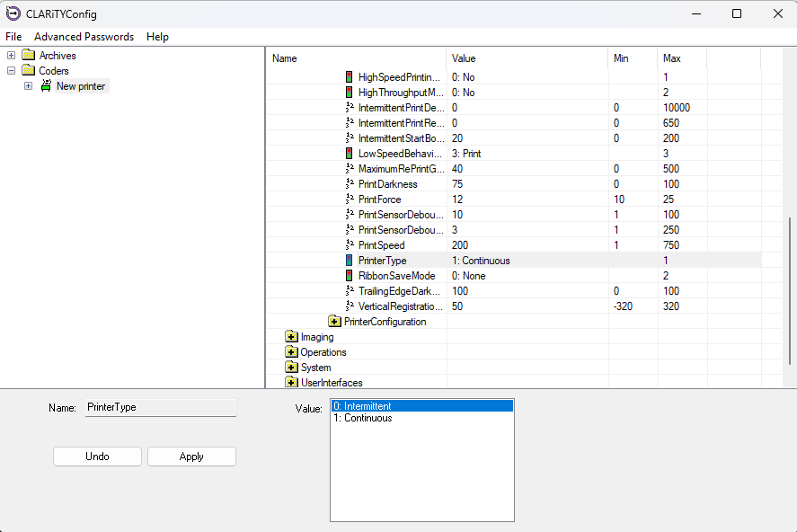Click the LowSpeedBehavior parameter icon
This screenshot has height=532, width=797.
click(350, 154)
